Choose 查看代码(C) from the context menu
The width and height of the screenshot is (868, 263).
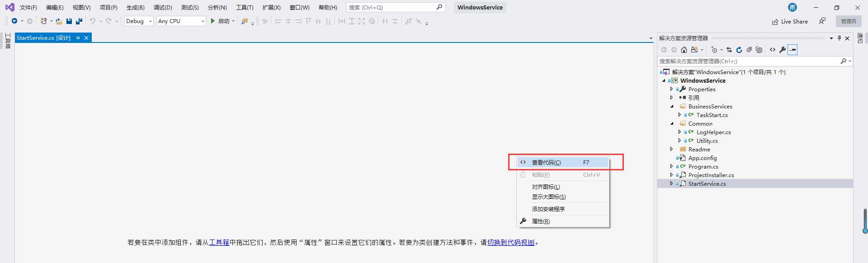coord(563,162)
